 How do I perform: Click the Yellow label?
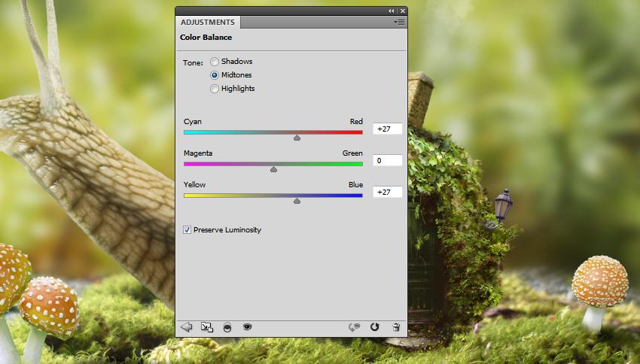[x=195, y=185]
